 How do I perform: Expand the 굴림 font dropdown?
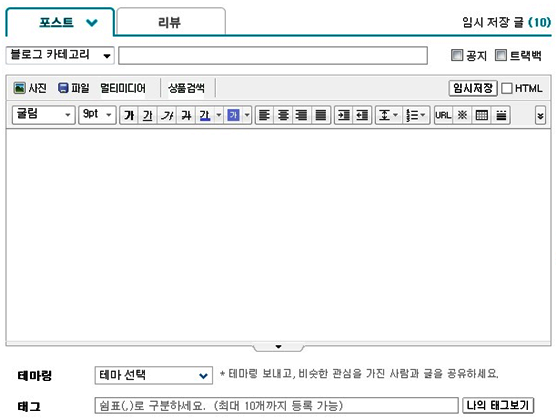point(43,115)
